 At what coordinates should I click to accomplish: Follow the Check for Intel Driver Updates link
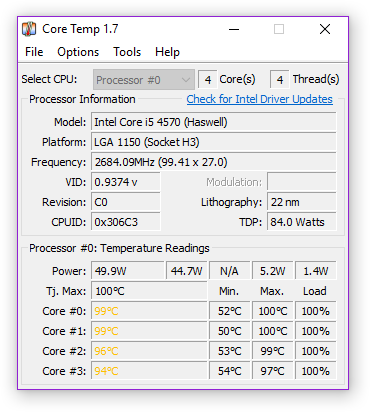pos(259,99)
